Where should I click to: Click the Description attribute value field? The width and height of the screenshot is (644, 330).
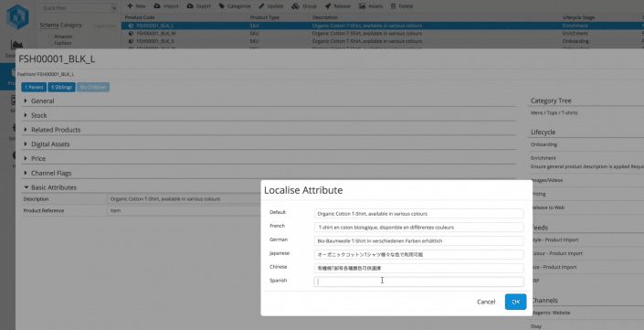coord(184,199)
